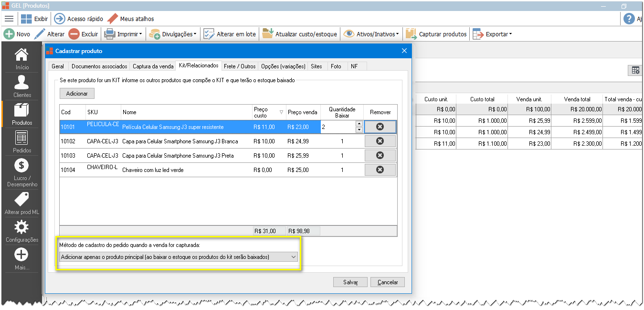Open Configurações in sidebar
The height and width of the screenshot is (310, 644).
(22, 231)
